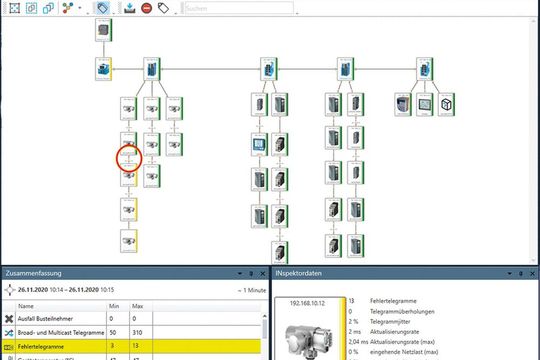The height and width of the screenshot is (360, 540).
Task: Click the 'Aktualisierungsrate (max)' inspector entry
Action: click(x=402, y=342)
